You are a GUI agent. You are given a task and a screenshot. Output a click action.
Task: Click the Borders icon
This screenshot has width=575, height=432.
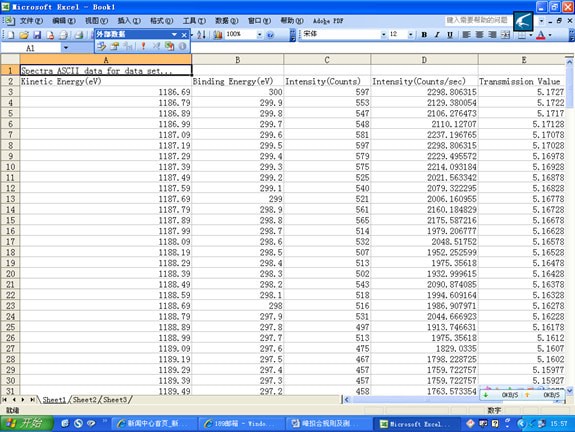pyautogui.click(x=521, y=35)
